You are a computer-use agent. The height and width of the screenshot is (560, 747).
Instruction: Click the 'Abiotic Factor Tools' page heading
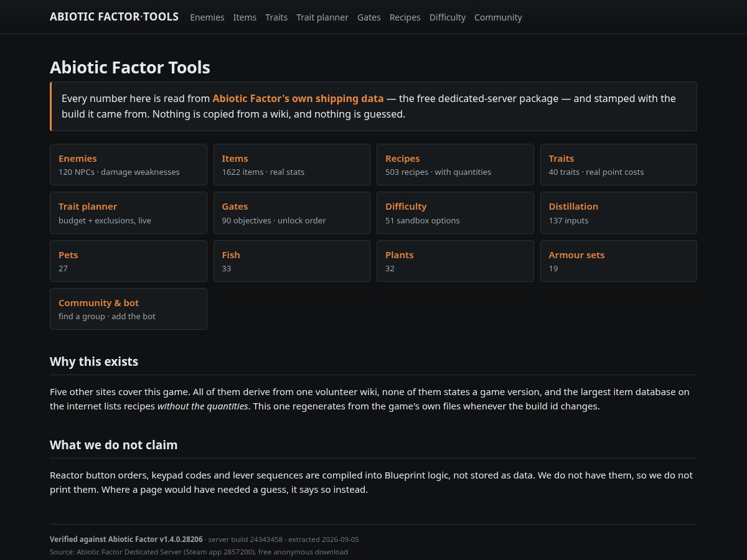point(130,67)
